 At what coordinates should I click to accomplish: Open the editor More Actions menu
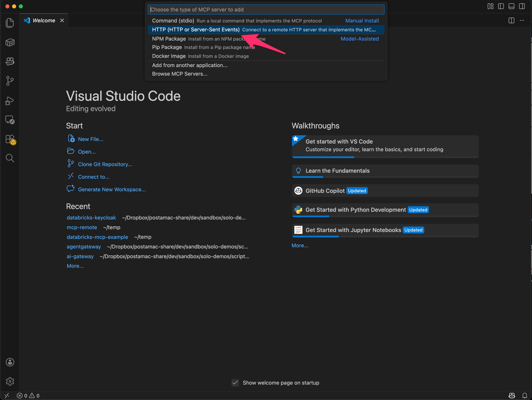(x=522, y=20)
